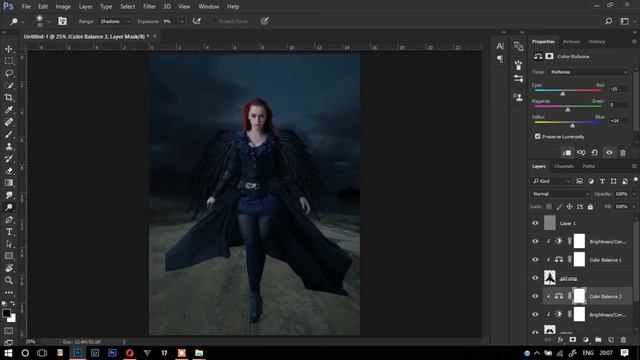Select the Pen tool
The image size is (640, 360).
(x=9, y=220)
